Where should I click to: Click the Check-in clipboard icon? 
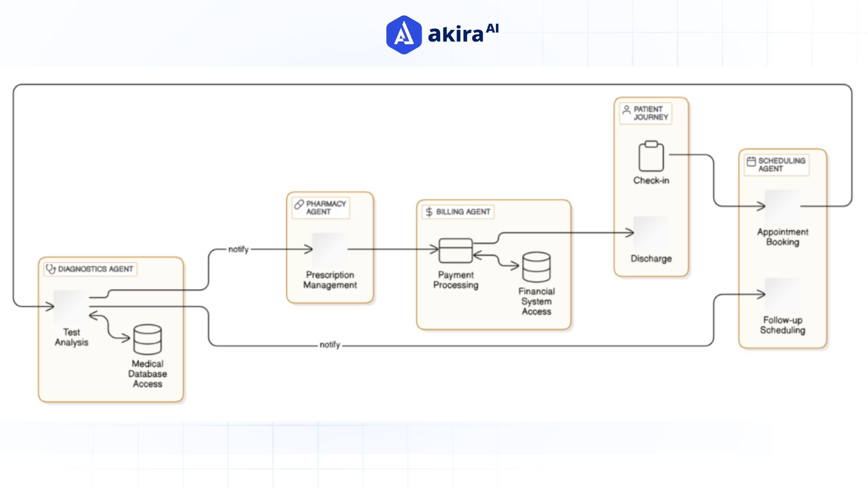[x=651, y=157]
